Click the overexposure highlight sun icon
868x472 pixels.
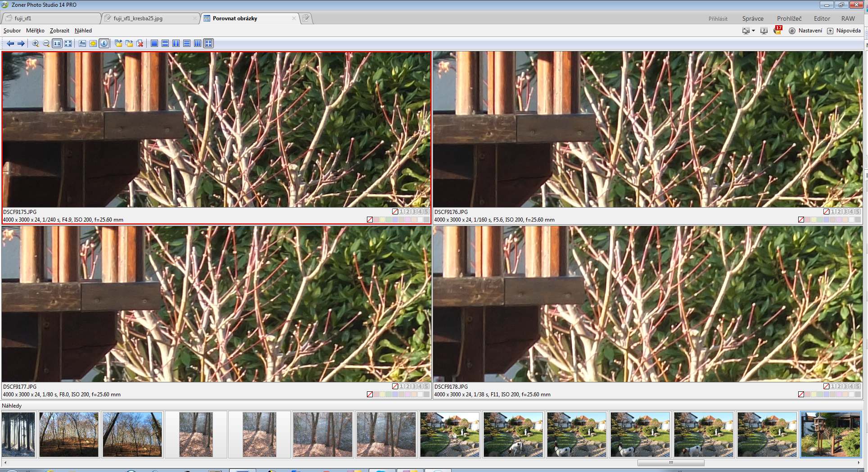93,44
